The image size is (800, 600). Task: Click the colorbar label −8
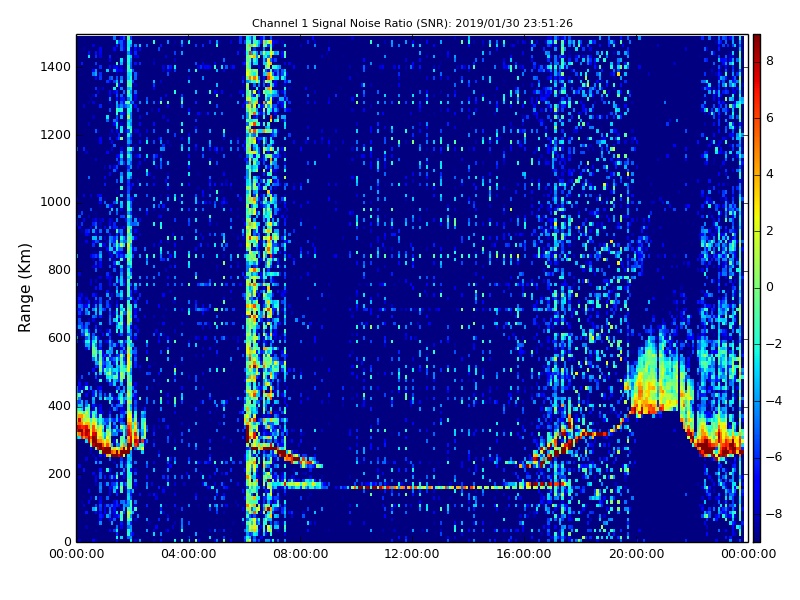tap(774, 514)
